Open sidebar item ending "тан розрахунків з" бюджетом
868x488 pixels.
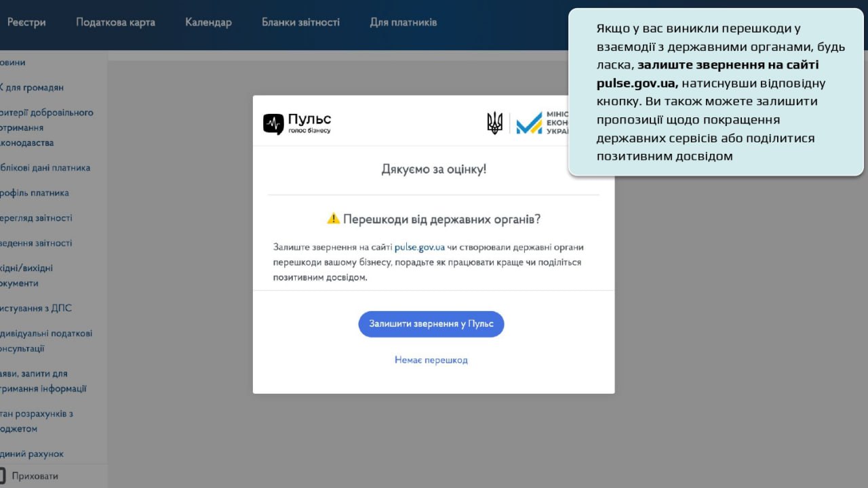tap(37, 421)
